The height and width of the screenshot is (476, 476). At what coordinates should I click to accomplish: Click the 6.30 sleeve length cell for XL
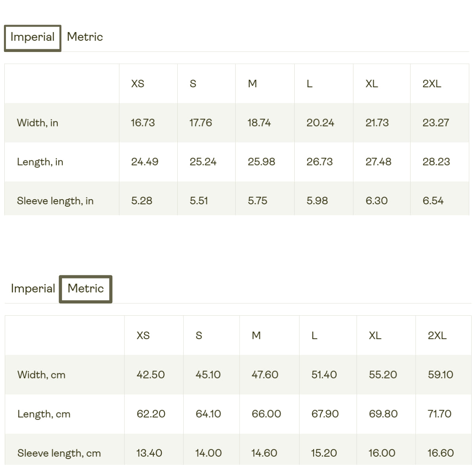[376, 201]
